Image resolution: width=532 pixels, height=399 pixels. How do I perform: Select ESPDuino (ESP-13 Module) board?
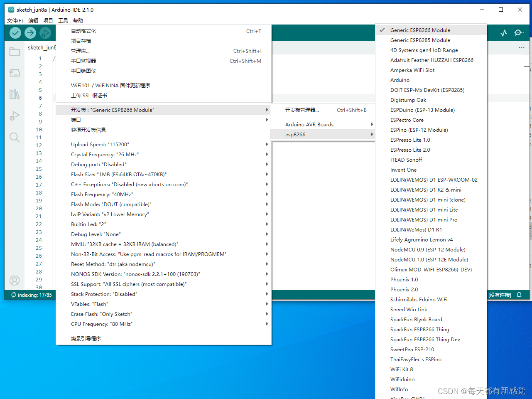click(431, 110)
